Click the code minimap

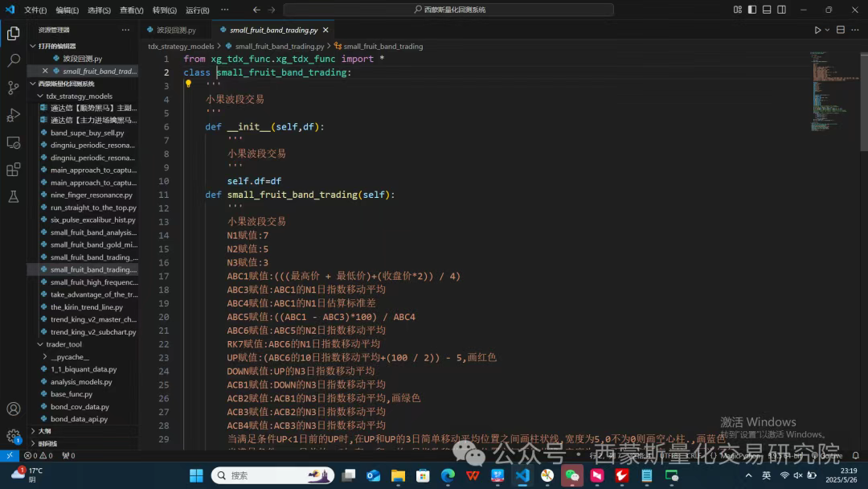pos(835,92)
